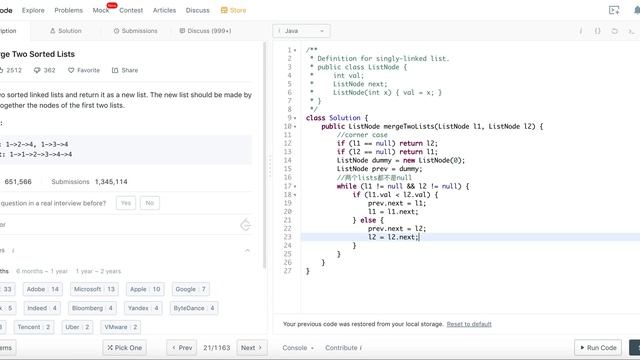Click the Solution tab flask icon
The width and height of the screenshot is (640, 360).
coord(52,31)
